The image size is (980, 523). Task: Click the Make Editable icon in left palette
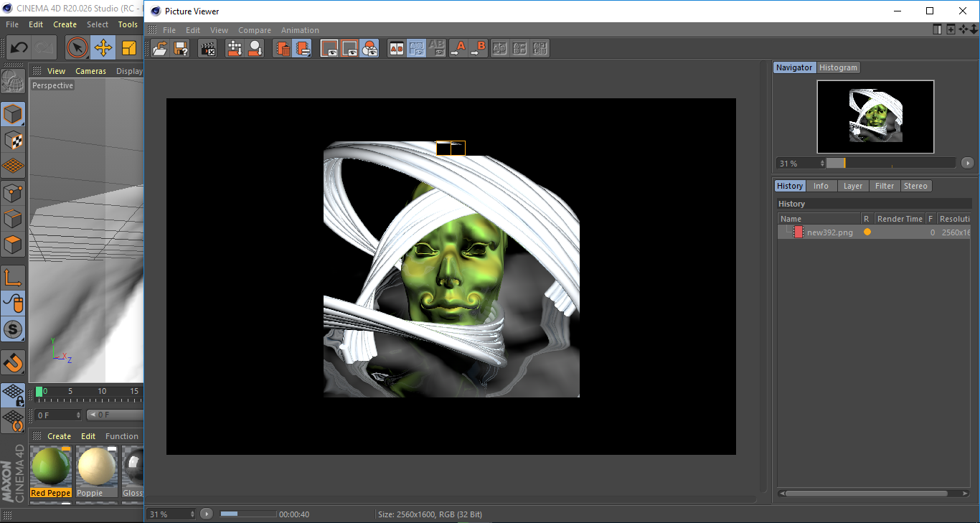[x=13, y=81]
